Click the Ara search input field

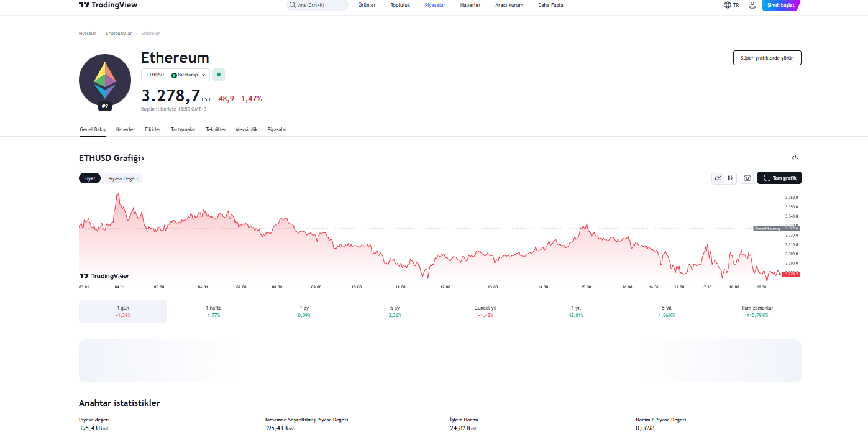click(x=318, y=5)
